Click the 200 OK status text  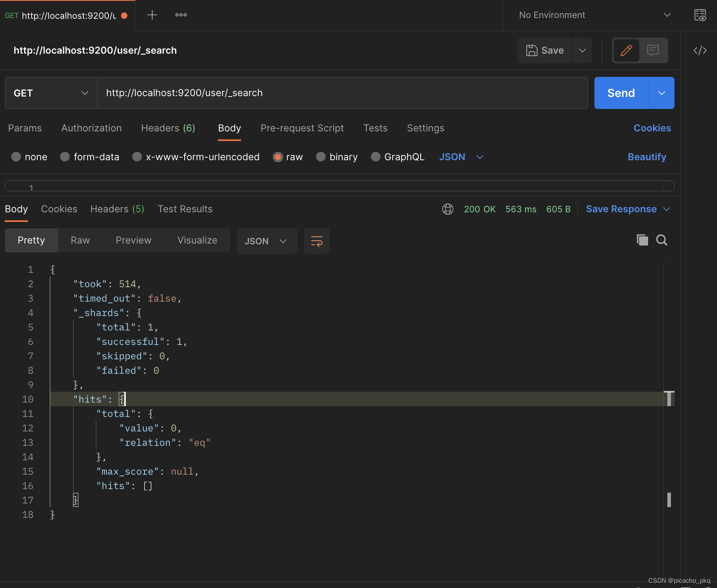click(x=479, y=209)
